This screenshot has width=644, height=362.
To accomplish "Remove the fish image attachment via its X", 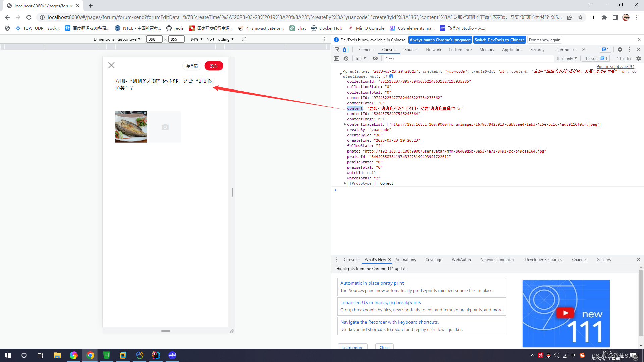I will pyautogui.click(x=145, y=113).
